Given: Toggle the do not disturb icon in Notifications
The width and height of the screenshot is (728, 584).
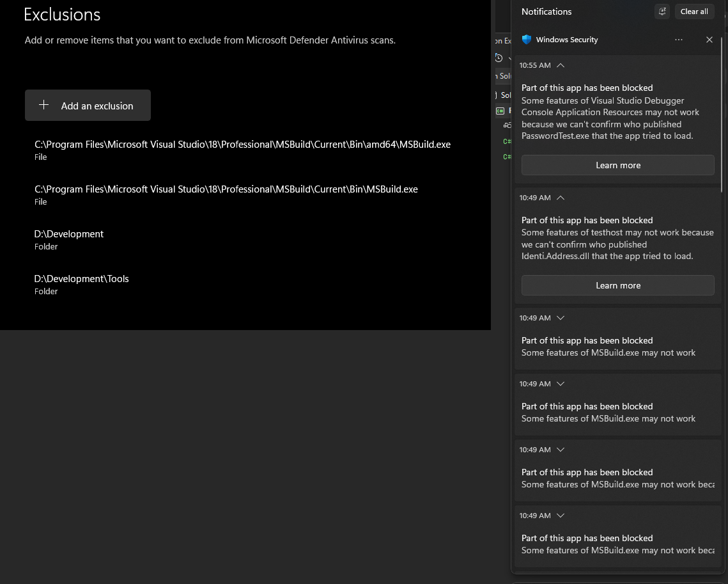Looking at the screenshot, I should [x=663, y=12].
